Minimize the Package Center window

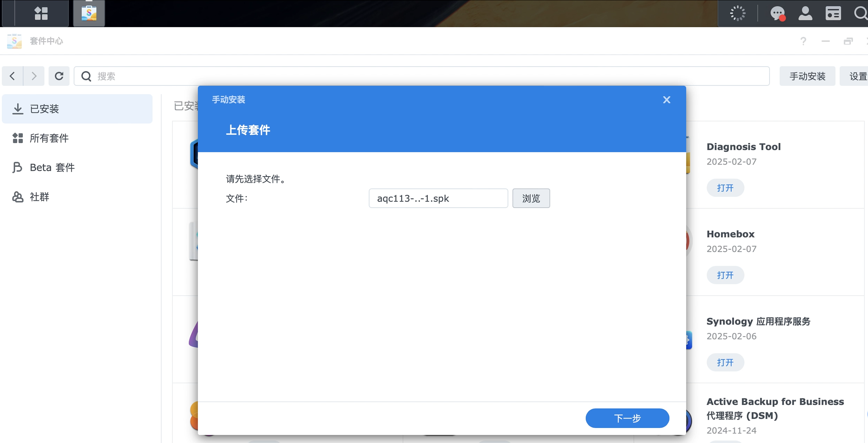(x=826, y=41)
